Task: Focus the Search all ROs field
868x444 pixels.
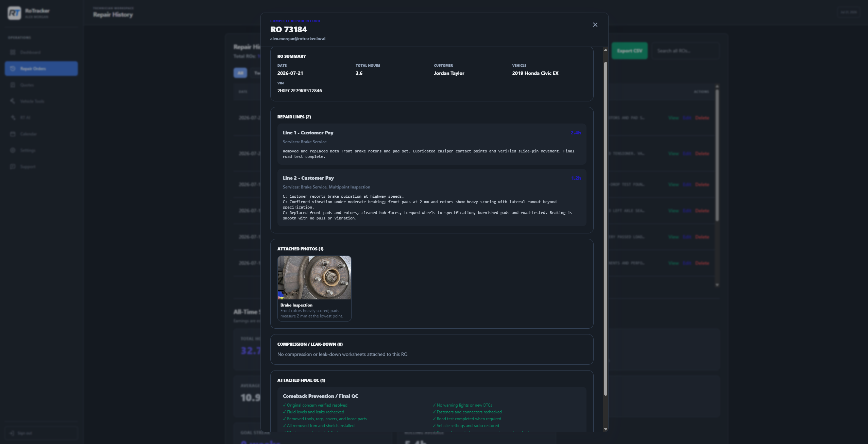Action: click(x=685, y=51)
